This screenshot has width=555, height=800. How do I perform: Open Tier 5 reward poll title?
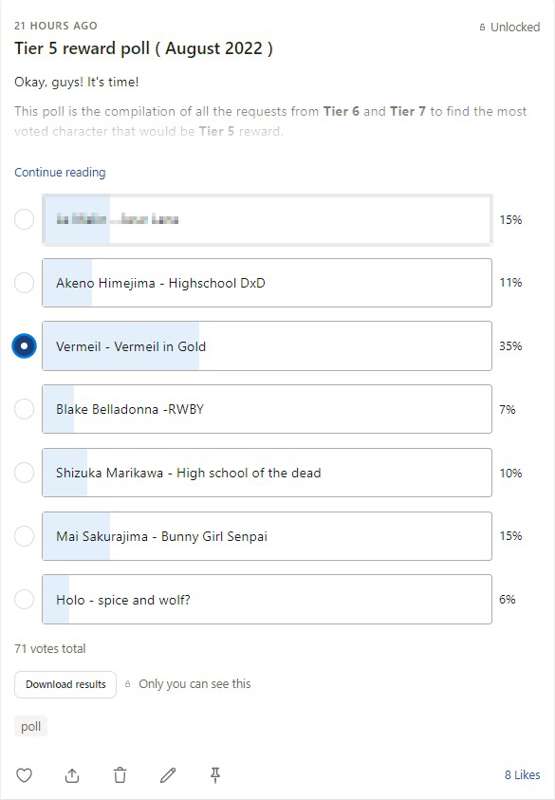coord(143,48)
